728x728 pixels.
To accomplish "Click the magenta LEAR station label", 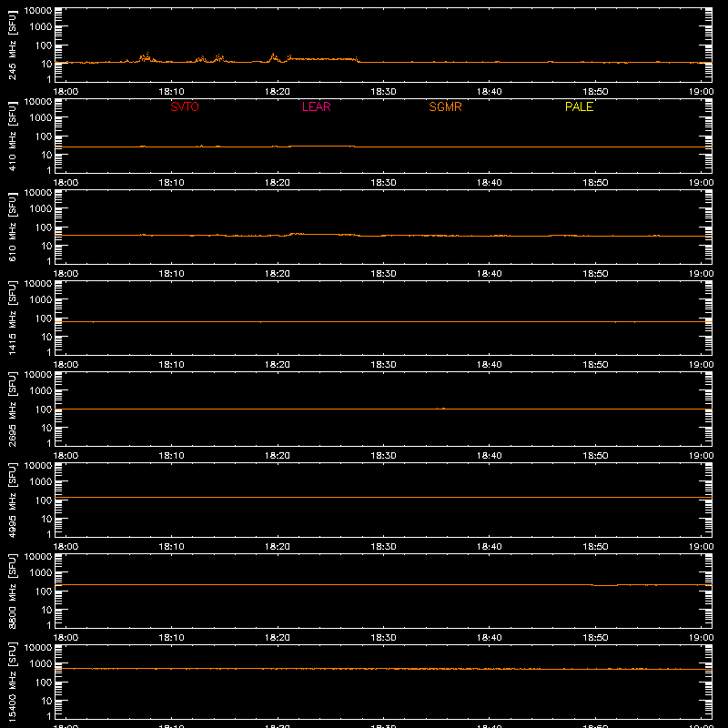I will click(316, 106).
